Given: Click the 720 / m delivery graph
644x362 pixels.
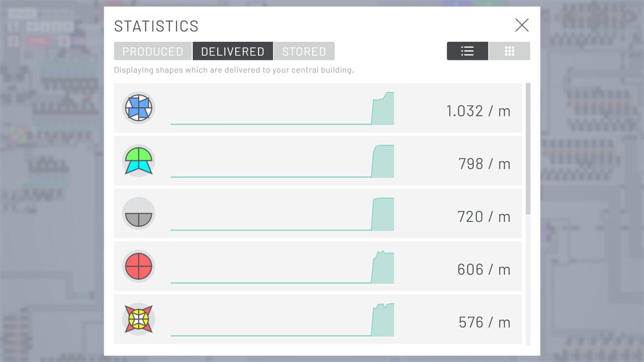Looking at the screenshot, I should tap(282, 215).
